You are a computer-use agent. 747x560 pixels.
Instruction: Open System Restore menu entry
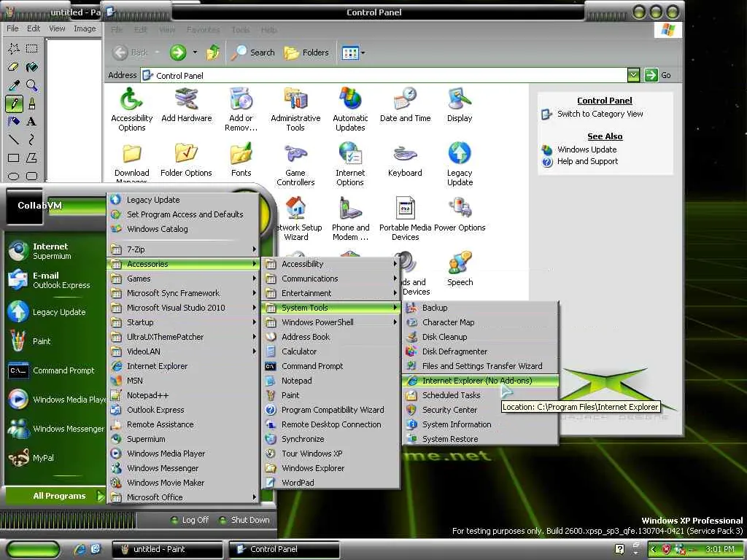pos(480,439)
